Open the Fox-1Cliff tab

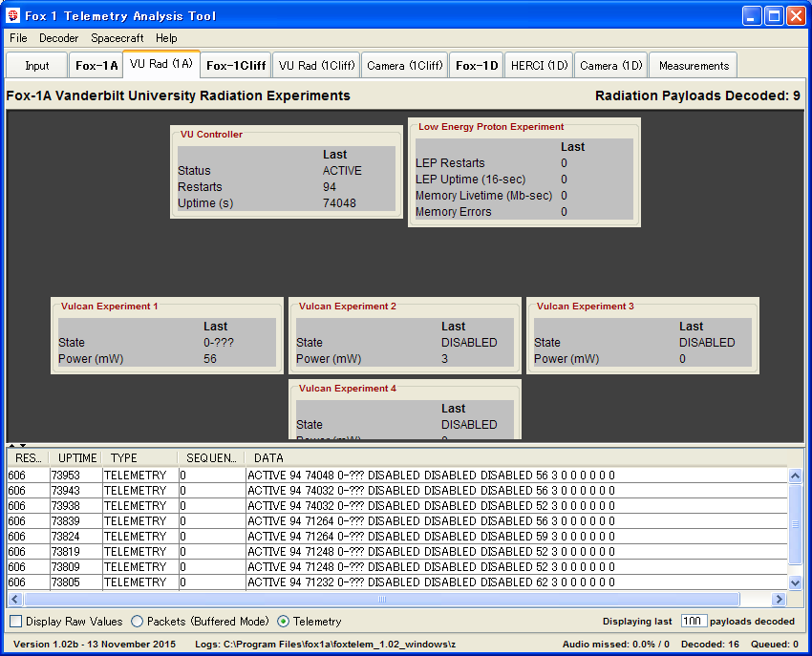pos(236,66)
